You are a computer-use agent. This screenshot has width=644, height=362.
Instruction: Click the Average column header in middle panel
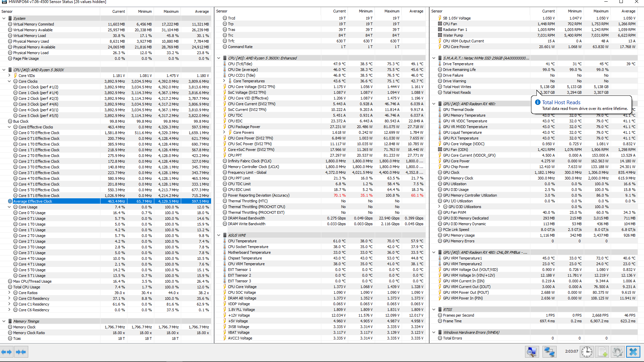coord(413,11)
